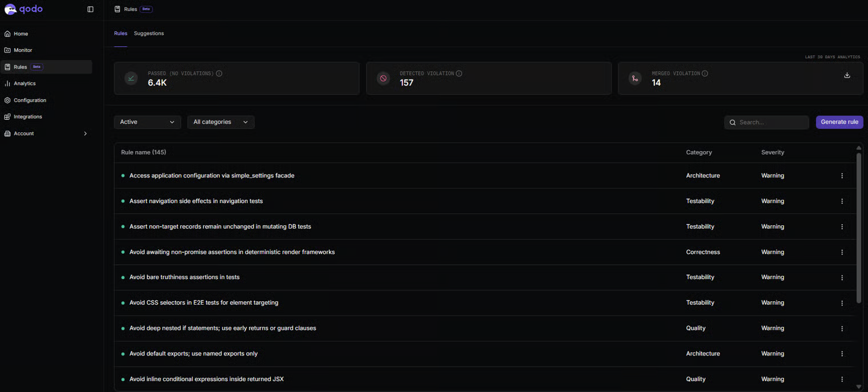Click info icon beside Passed (No Violations)
Image resolution: width=868 pixels, height=392 pixels.
click(x=219, y=74)
